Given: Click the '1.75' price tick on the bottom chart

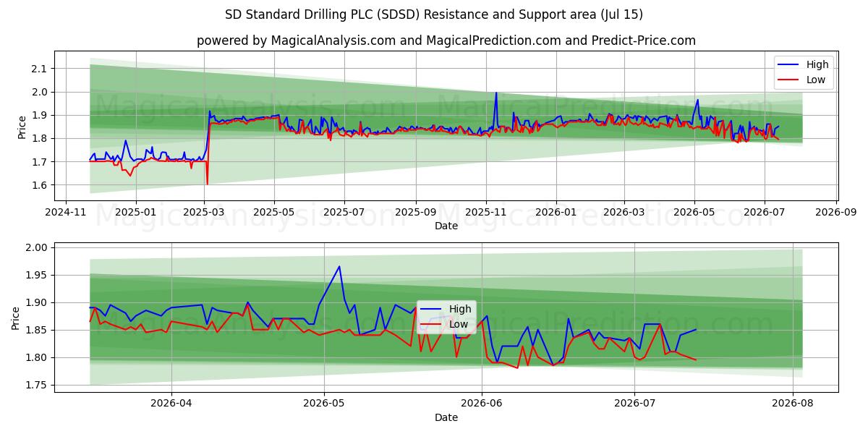Looking at the screenshot, I should (x=37, y=385).
